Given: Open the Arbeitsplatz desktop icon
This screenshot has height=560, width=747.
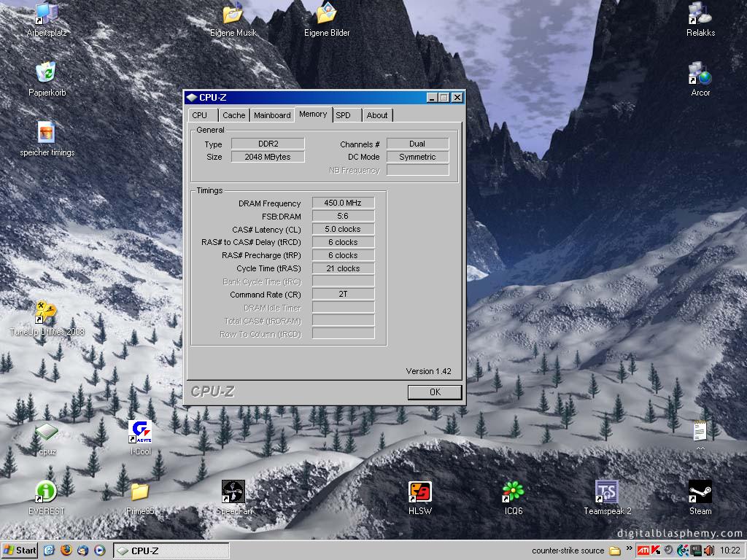Looking at the screenshot, I should point(47,15).
